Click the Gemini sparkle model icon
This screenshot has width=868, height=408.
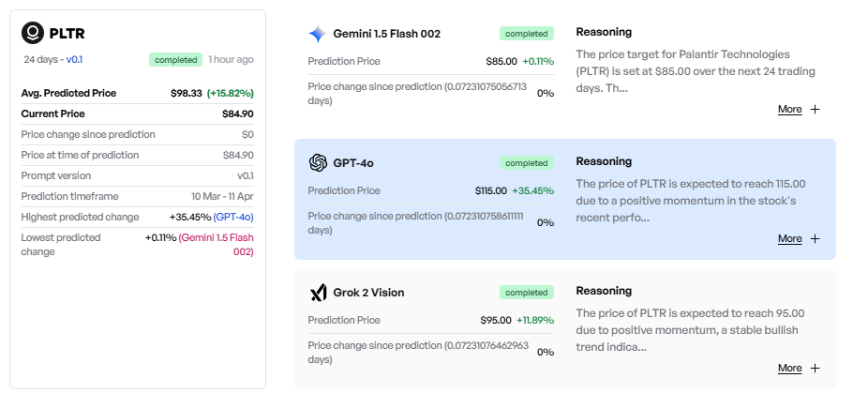318,34
